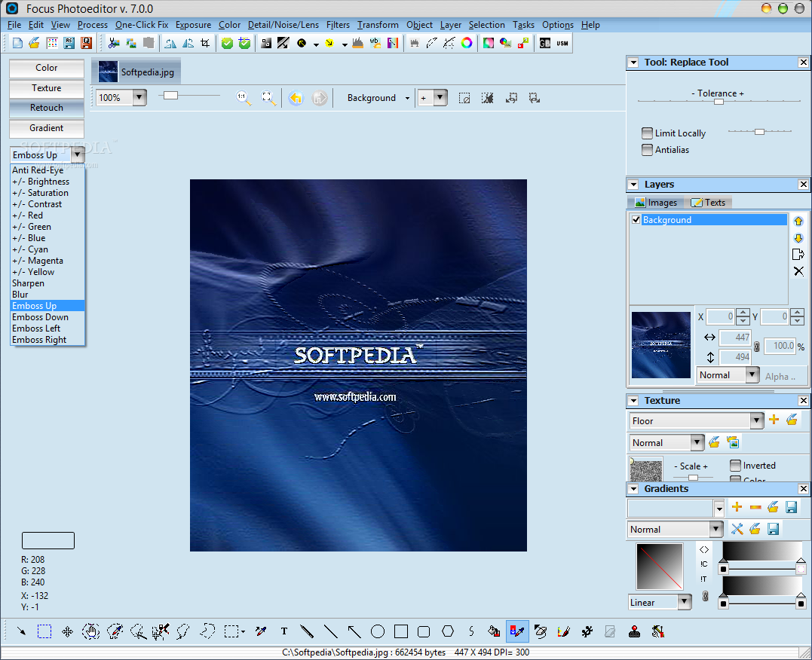Click the yellow undo arrow icon
Image resolution: width=812 pixels, height=660 pixels.
pyautogui.click(x=296, y=98)
